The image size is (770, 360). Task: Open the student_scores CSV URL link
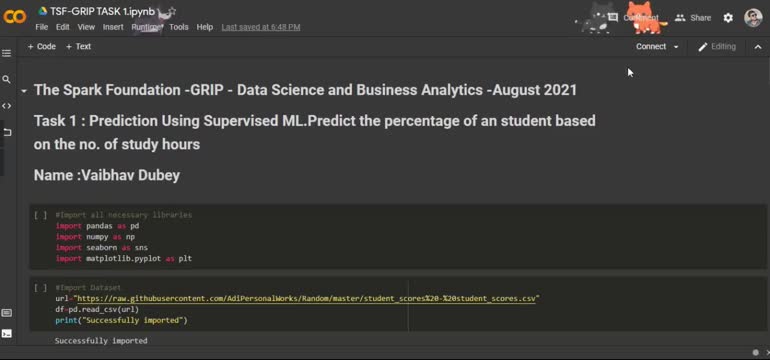(x=306, y=299)
